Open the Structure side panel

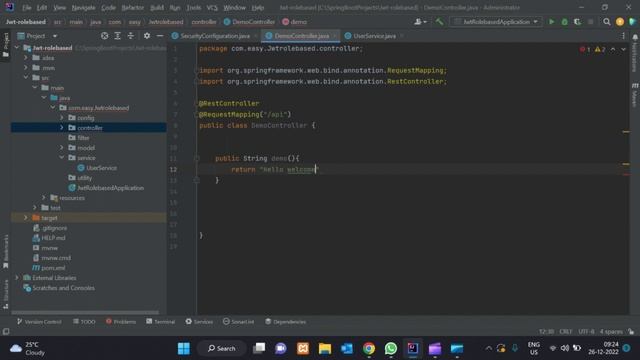coord(5,294)
